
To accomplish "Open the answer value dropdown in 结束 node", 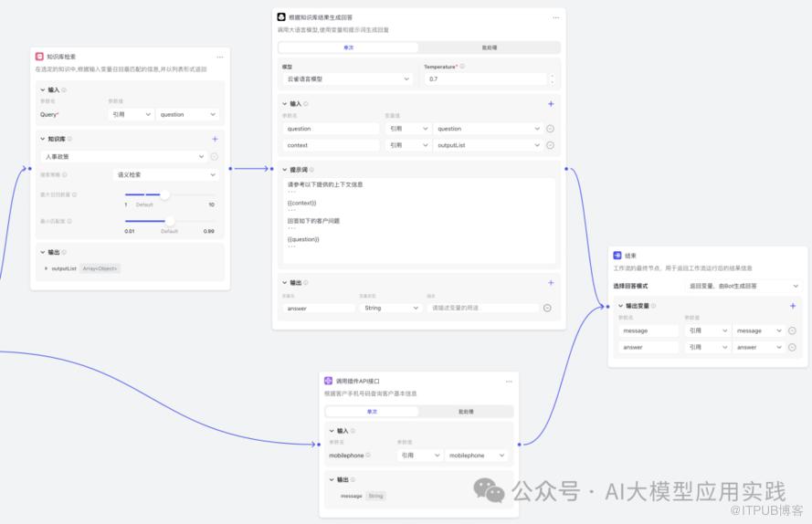I will tap(759, 347).
